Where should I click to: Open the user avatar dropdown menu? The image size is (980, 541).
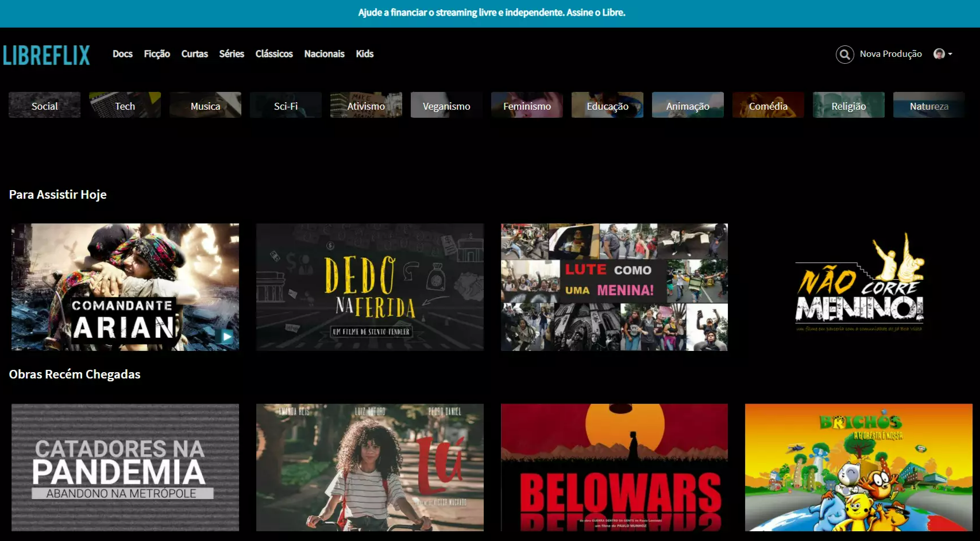[943, 54]
